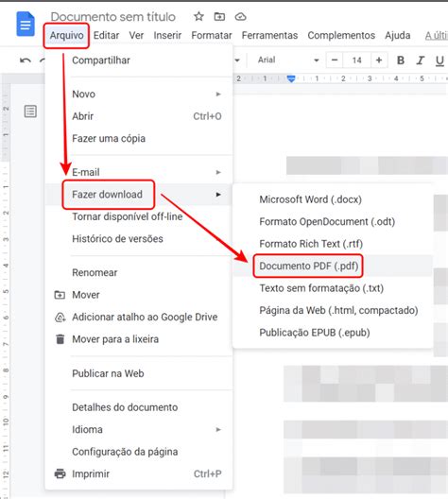The height and width of the screenshot is (499, 448).
Task: Expand the Novo submenu
Action: (139, 95)
